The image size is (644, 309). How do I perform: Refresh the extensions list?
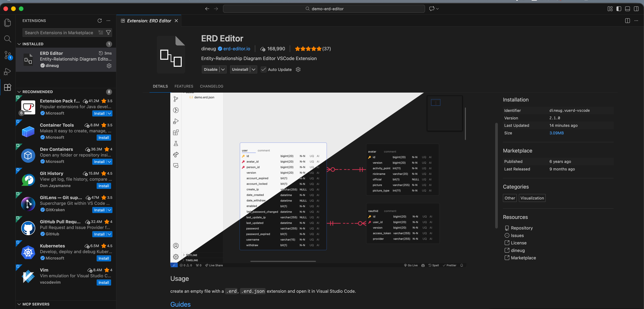100,20
